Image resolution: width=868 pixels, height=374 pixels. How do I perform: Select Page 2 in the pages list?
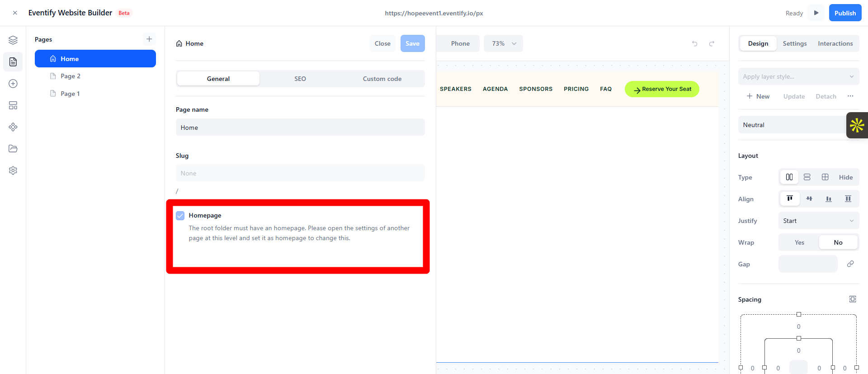(x=95, y=76)
